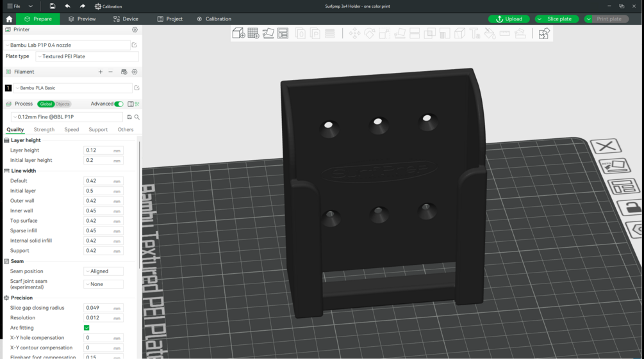Open the Assembly view puzzle icon

point(544,33)
